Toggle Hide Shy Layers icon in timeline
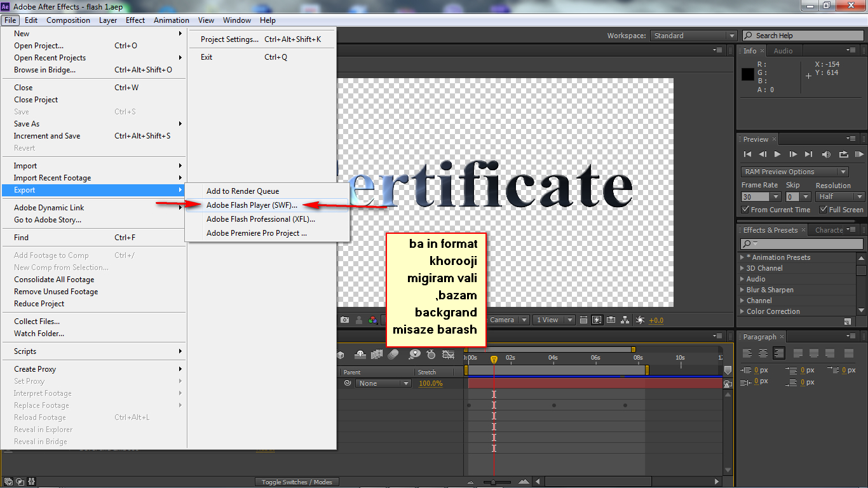This screenshot has width=868, height=488. tap(360, 355)
